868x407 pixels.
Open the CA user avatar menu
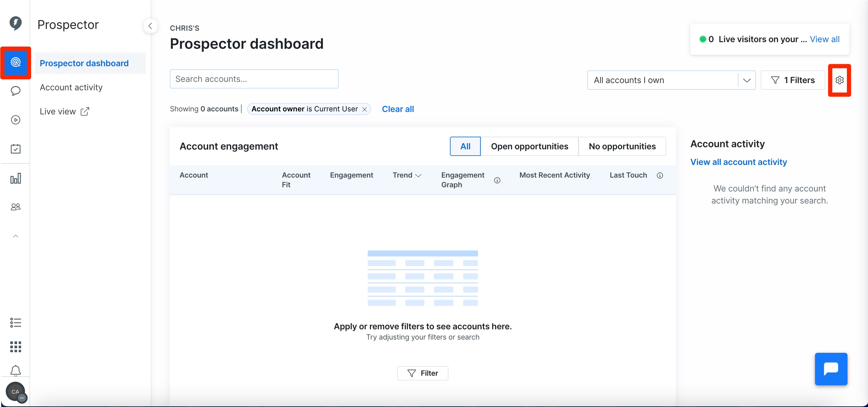coord(15,392)
